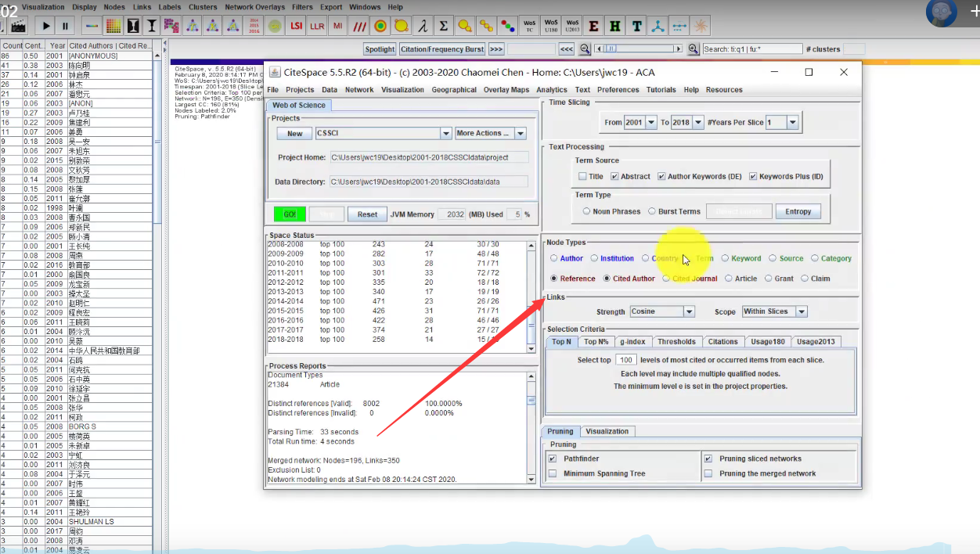Toggle the Pathfinder pruning checkbox
Viewport: 980px width, 554px height.
553,459
